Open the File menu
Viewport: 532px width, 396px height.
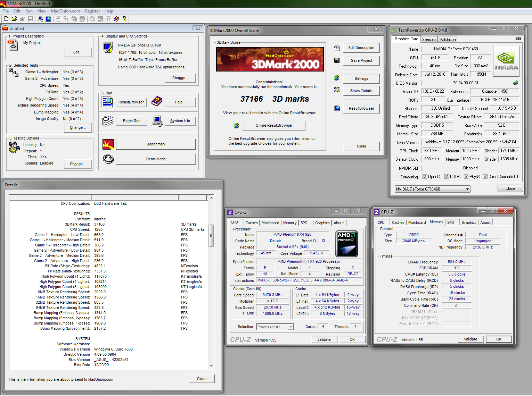(x=6, y=11)
